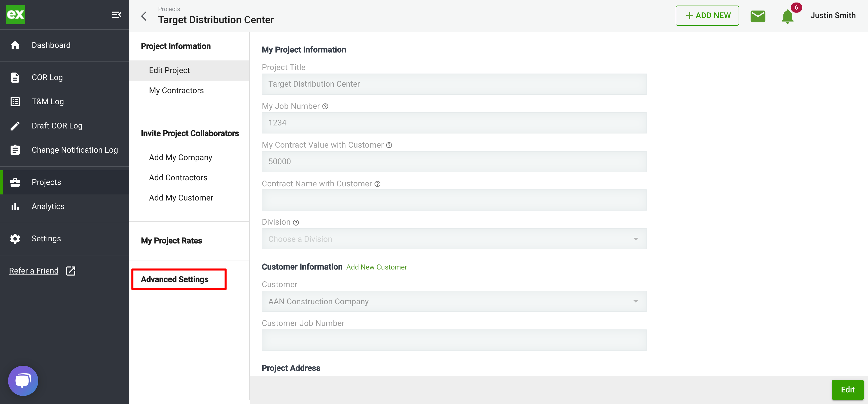Click the help icon next to My Job Number
This screenshot has width=868, height=404.
325,106
